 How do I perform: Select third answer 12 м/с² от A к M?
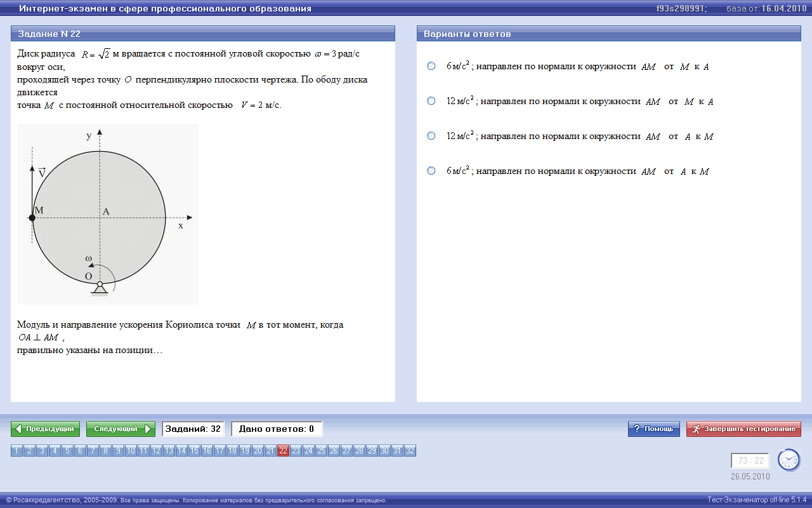click(x=431, y=136)
